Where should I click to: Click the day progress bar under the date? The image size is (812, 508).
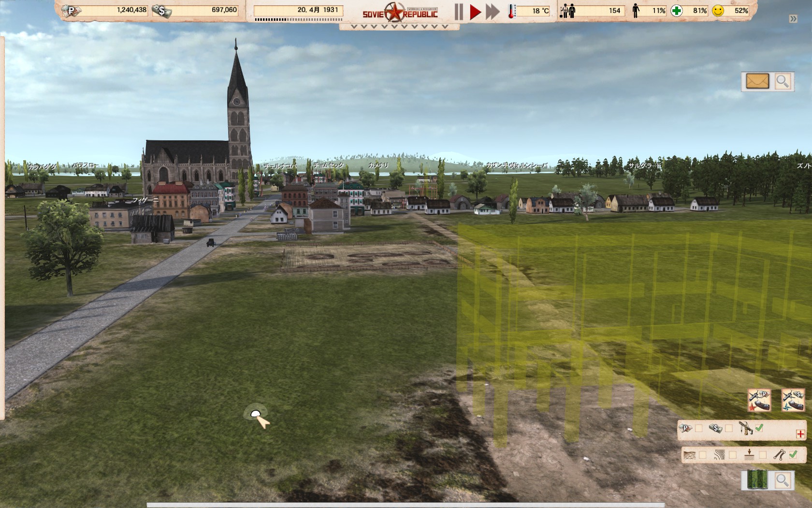click(x=298, y=20)
